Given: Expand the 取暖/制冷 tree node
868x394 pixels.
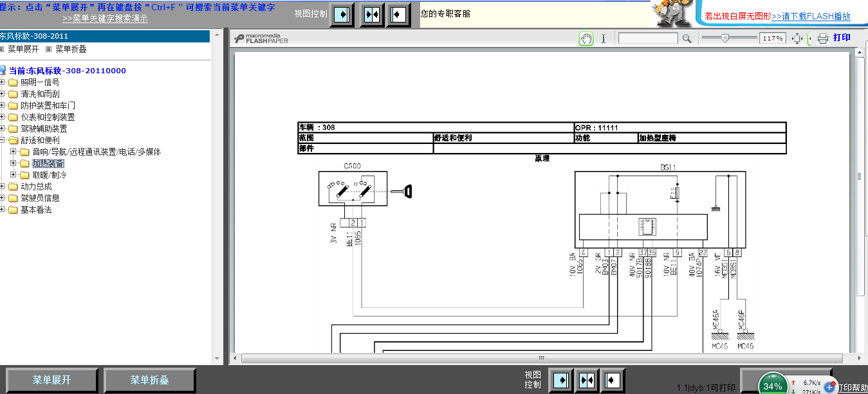Looking at the screenshot, I should pos(14,175).
